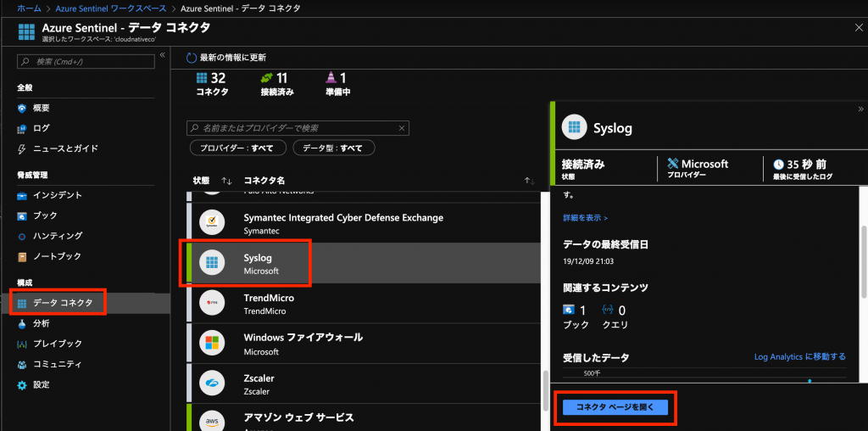Click the workbook icon above ブック count
868x431 pixels.
click(568, 310)
